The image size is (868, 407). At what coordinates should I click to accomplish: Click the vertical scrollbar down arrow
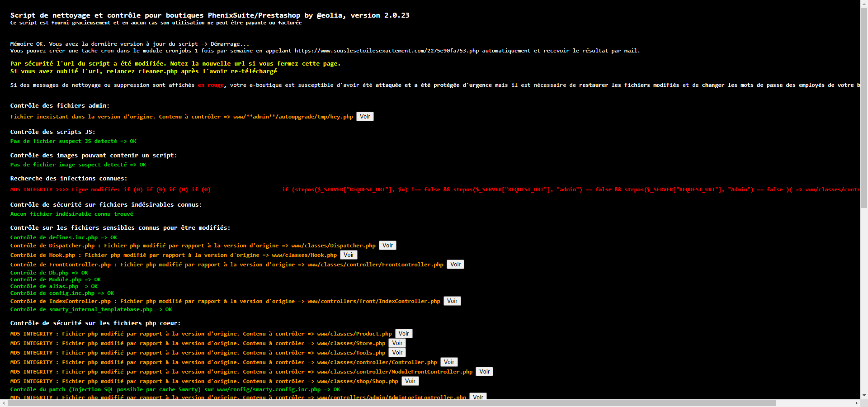tap(864, 396)
